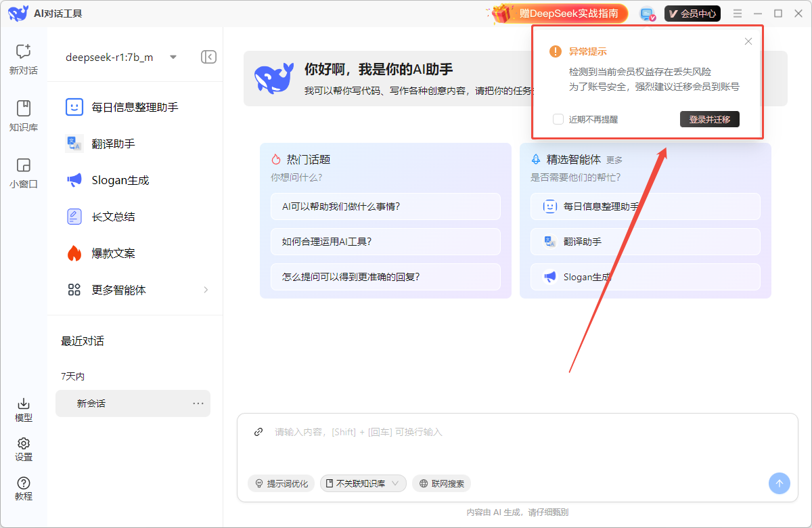Screen dimensions: 812x528
Task: Enable 联网搜索 web search
Action: coord(441,483)
